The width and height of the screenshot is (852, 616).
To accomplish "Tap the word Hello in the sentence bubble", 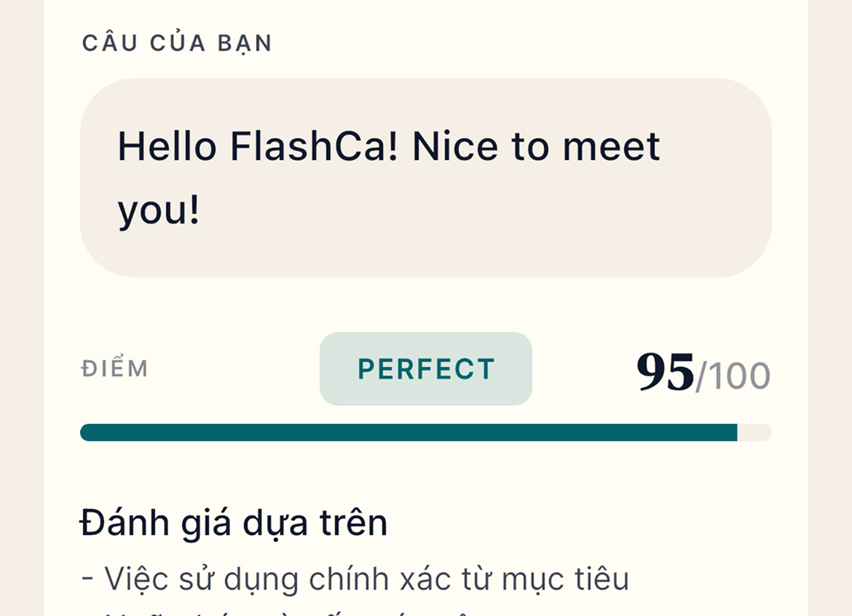I will 167,146.
